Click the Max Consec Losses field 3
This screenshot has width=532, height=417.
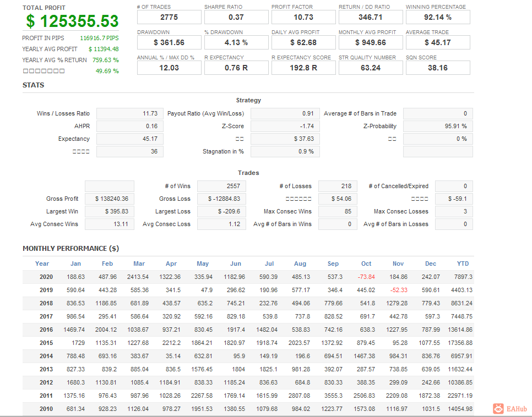pyautogui.click(x=454, y=212)
